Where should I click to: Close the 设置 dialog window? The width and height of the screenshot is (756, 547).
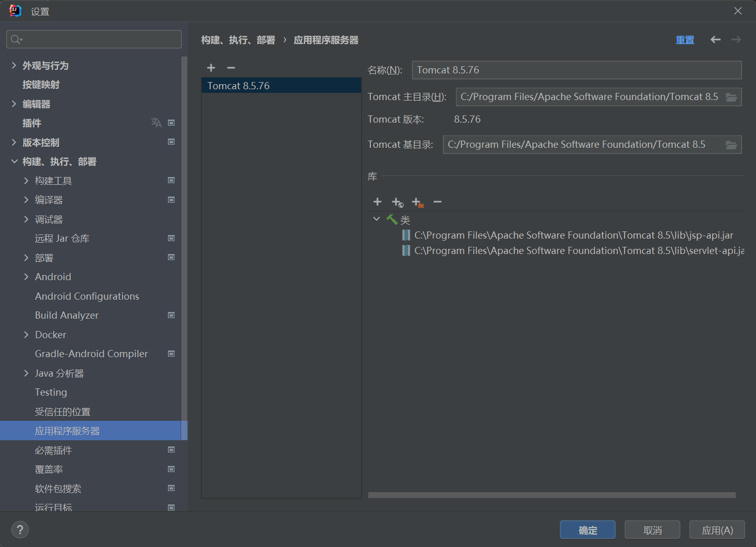click(738, 11)
